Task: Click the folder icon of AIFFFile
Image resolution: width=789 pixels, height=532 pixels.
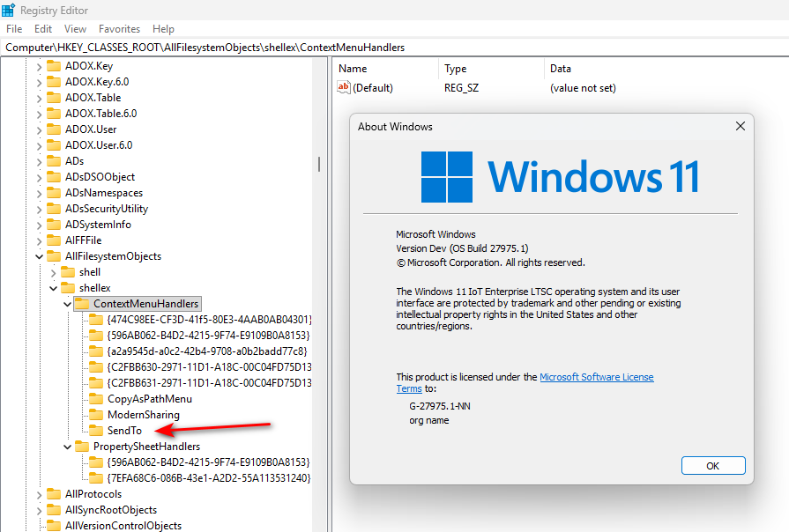Action: point(54,240)
